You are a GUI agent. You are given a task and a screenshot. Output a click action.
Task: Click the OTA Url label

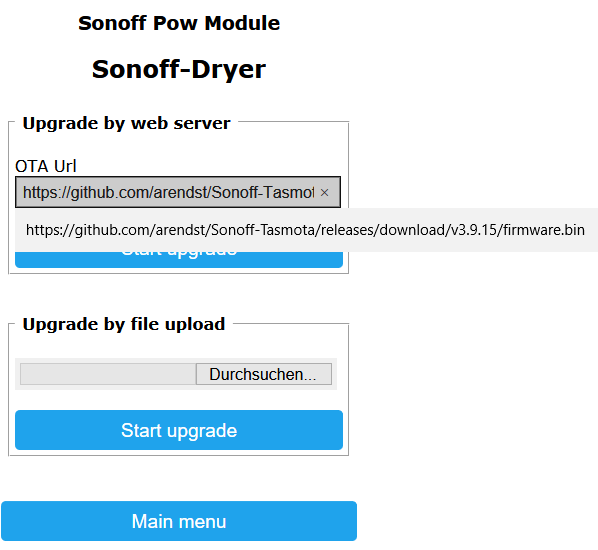[46, 166]
